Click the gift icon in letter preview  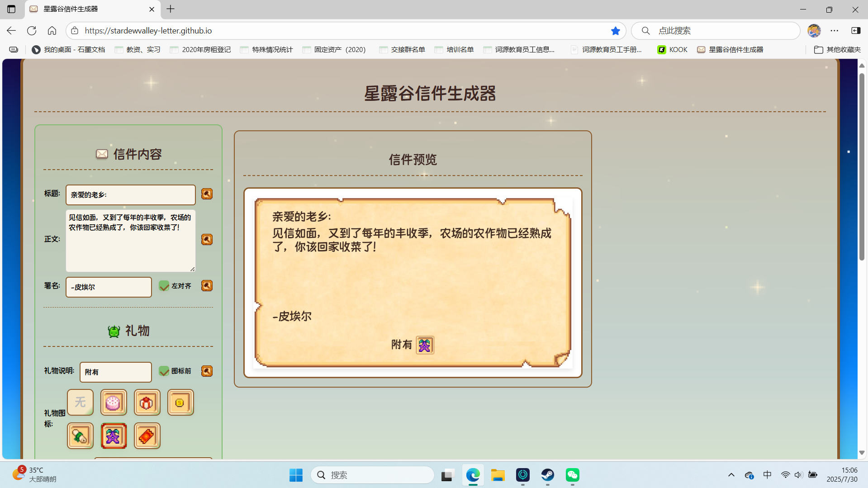pos(425,345)
